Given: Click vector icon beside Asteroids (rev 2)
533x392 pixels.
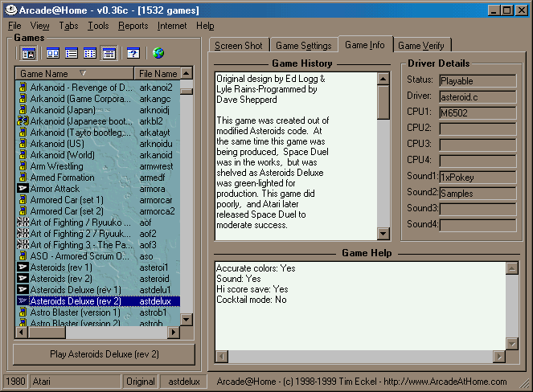Looking at the screenshot, I should [23, 278].
